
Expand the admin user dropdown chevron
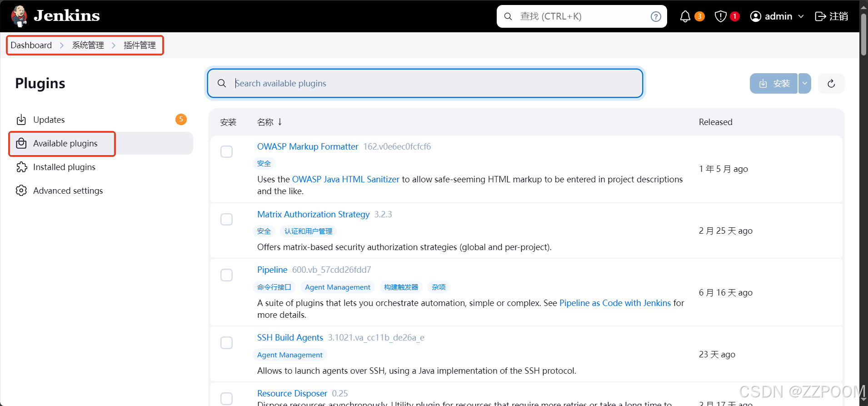pyautogui.click(x=801, y=16)
